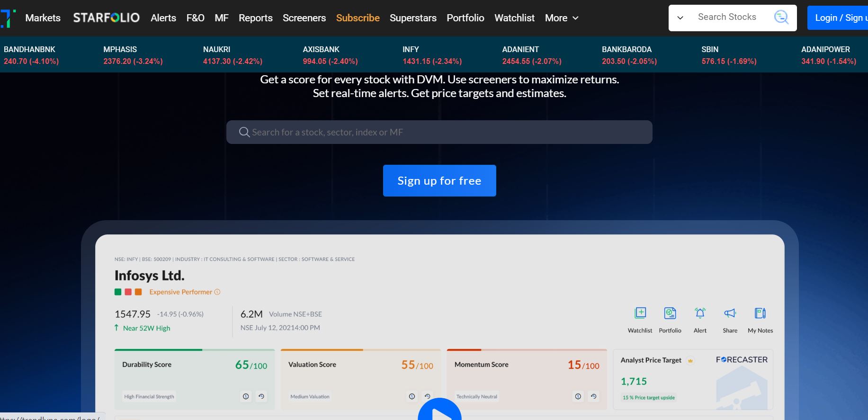
Task: Open Screeners
Action: pos(304,18)
